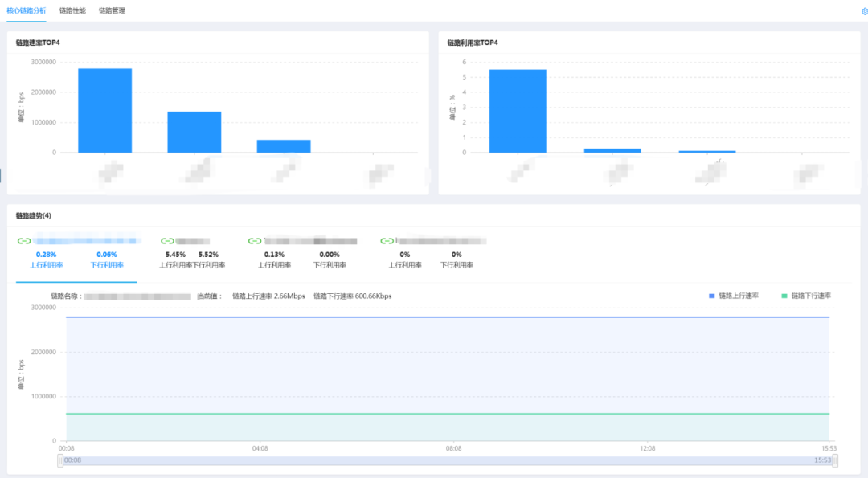Click the 0.06% 下行利用率 value
The image size is (868, 478).
tap(107, 255)
